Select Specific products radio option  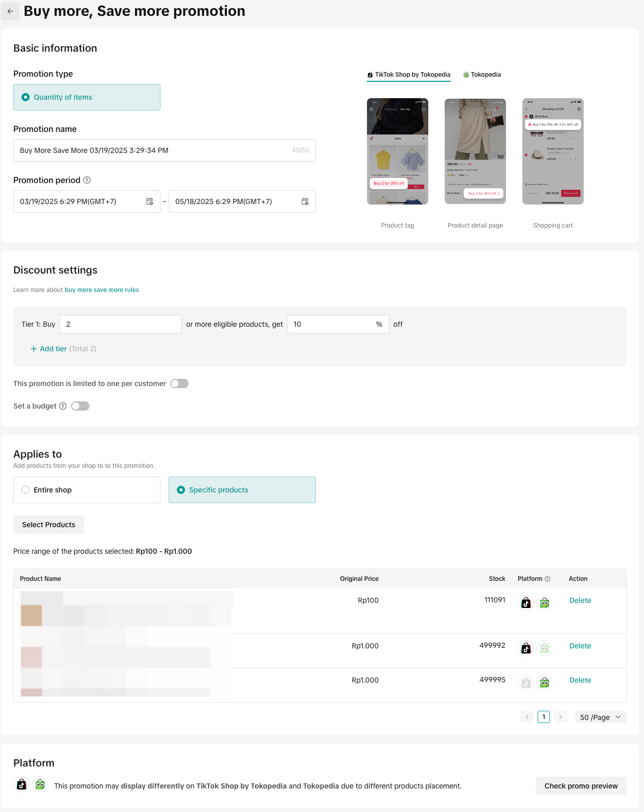tap(181, 490)
